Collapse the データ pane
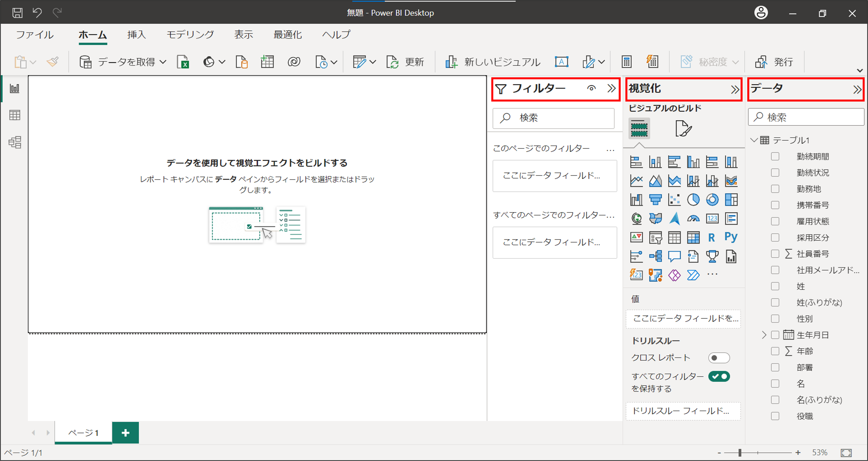This screenshot has height=461, width=868. 857,90
